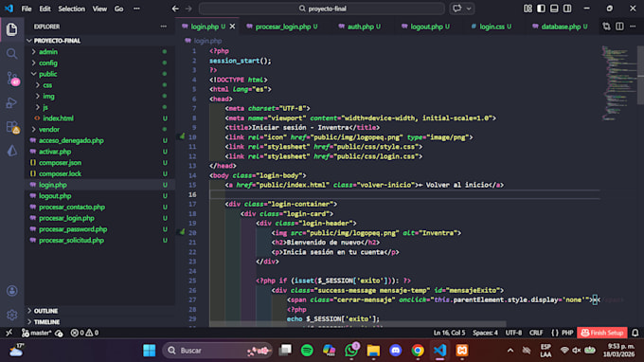Open the Accounts icon in activity bar
This screenshot has width=644, height=362.
click(12, 291)
